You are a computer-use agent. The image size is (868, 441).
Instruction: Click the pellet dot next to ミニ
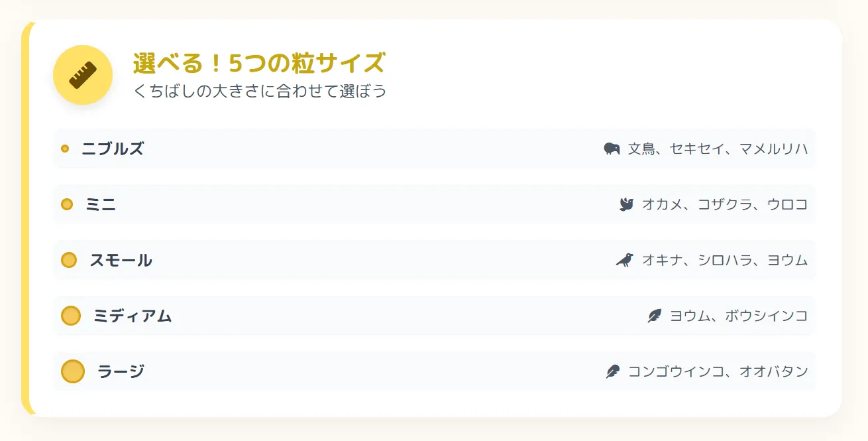pos(67,204)
